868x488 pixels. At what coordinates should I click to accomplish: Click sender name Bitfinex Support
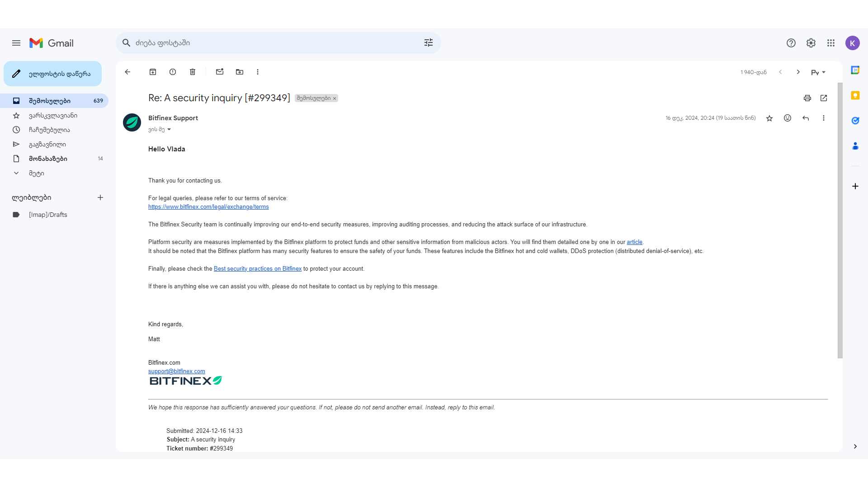pyautogui.click(x=173, y=118)
